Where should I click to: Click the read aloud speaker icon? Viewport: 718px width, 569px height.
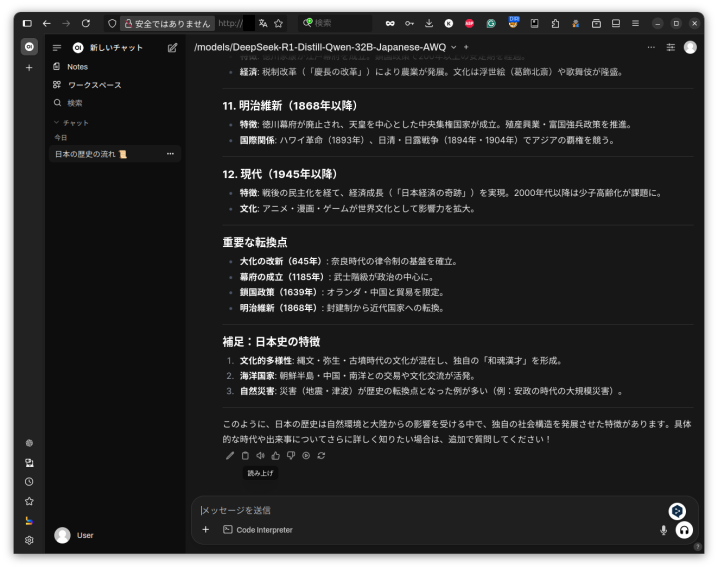pos(261,455)
